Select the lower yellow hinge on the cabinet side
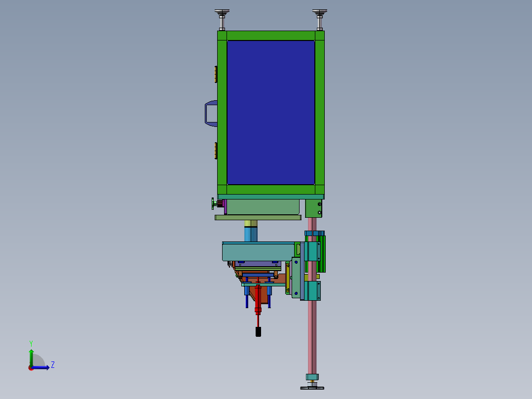This screenshot has height=399, width=532. [216, 151]
